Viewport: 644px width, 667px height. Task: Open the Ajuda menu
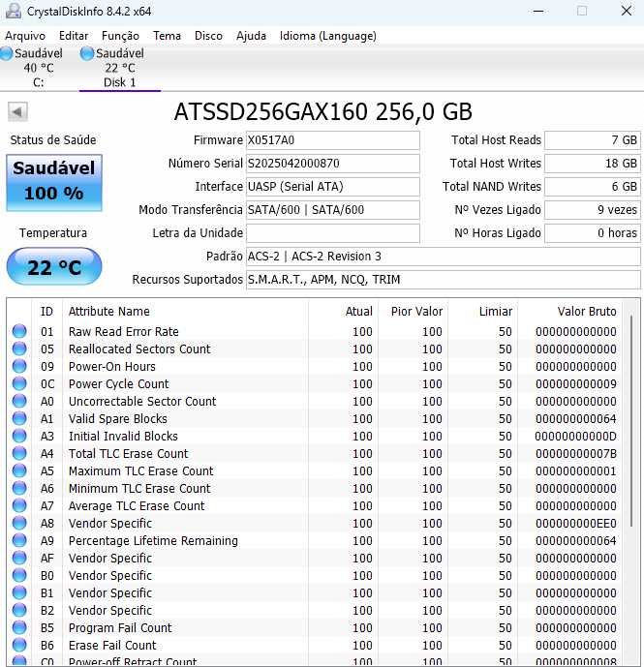pos(251,36)
